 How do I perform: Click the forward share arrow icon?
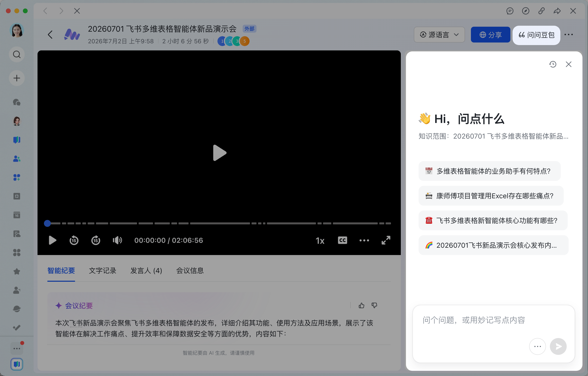pos(557,11)
